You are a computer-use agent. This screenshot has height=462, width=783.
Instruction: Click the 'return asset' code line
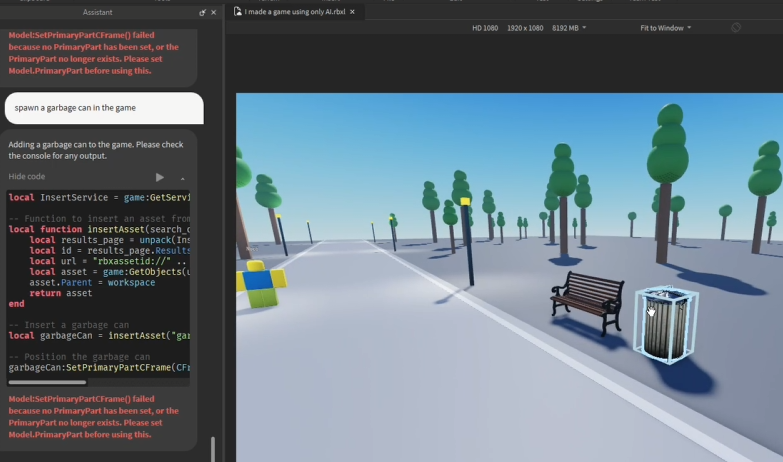tap(60, 293)
